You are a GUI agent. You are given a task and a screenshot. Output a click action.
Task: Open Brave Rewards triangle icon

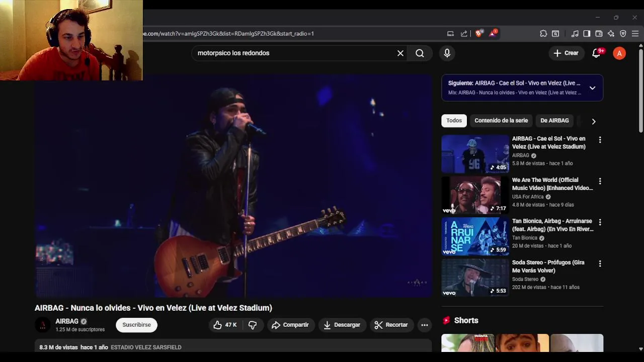[493, 34]
